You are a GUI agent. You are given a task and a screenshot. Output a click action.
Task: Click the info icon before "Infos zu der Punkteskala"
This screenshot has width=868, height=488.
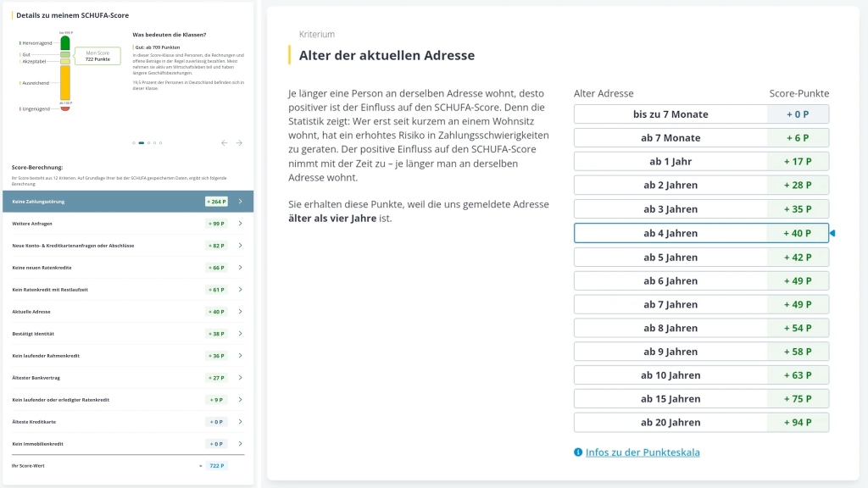577,452
